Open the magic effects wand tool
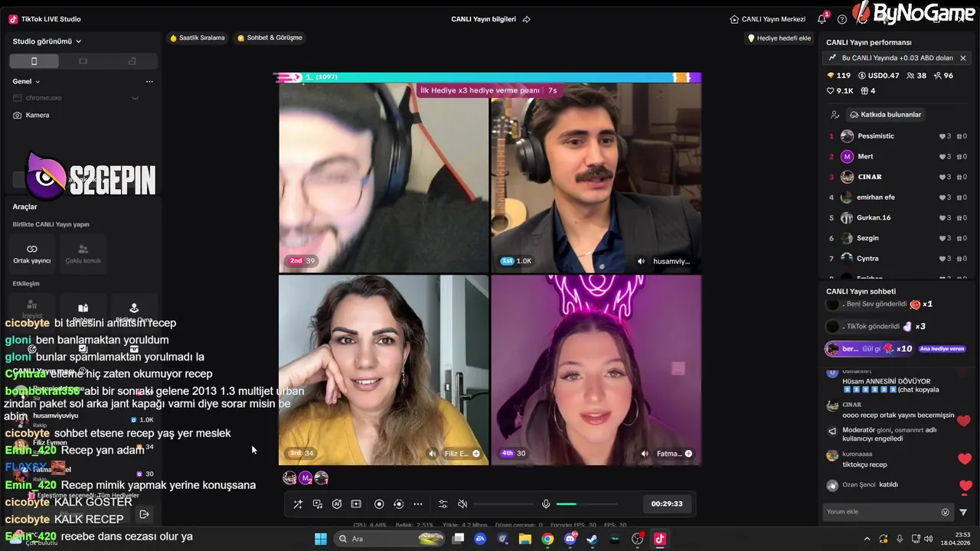The height and width of the screenshot is (551, 980). (x=298, y=504)
